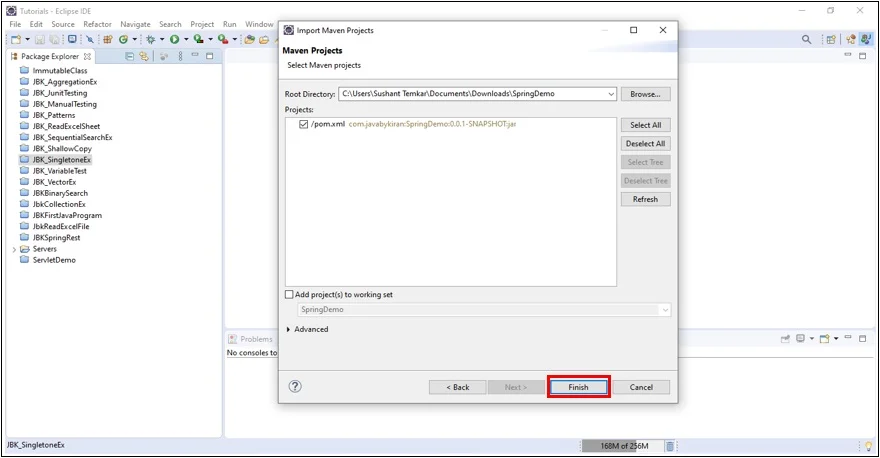
Task: Click the New Java Package icon
Action: point(107,39)
